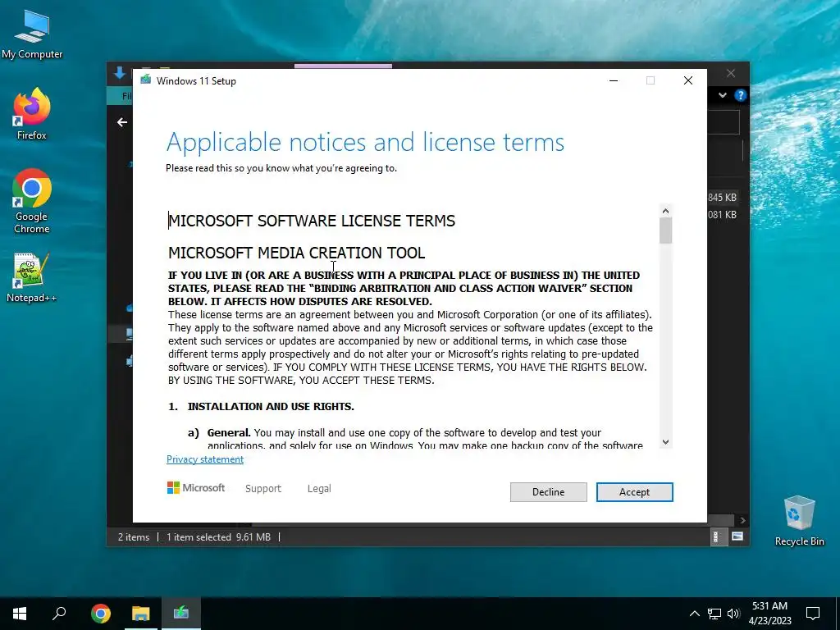Click the '1. INSTALLATION AND USE RIGHTS.' heading
The image size is (840, 630).
coord(261,407)
